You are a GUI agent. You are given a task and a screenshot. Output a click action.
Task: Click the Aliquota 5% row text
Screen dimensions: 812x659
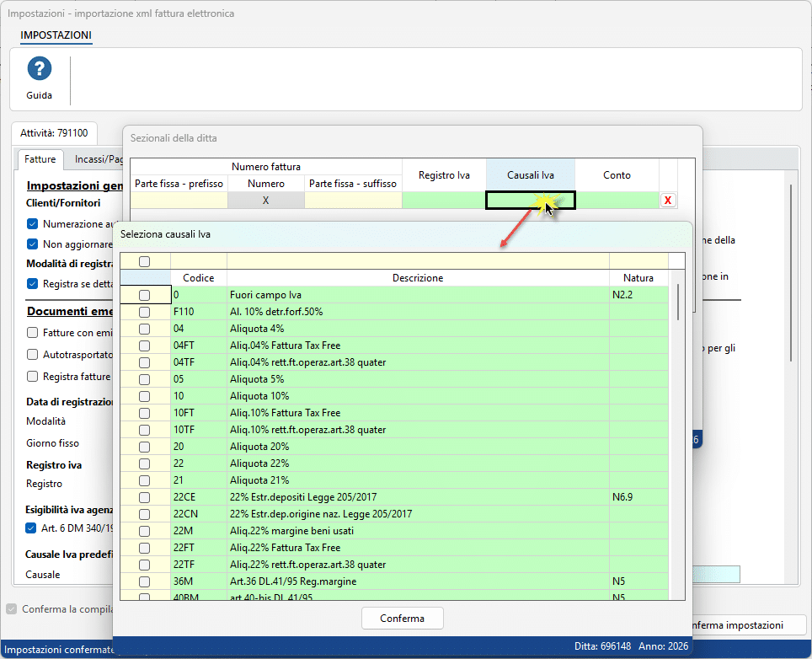tap(257, 379)
